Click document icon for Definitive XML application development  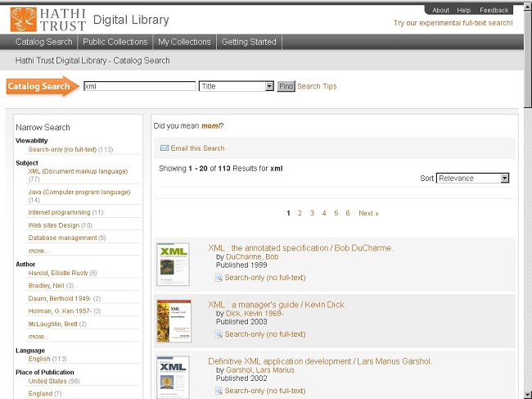219,391
